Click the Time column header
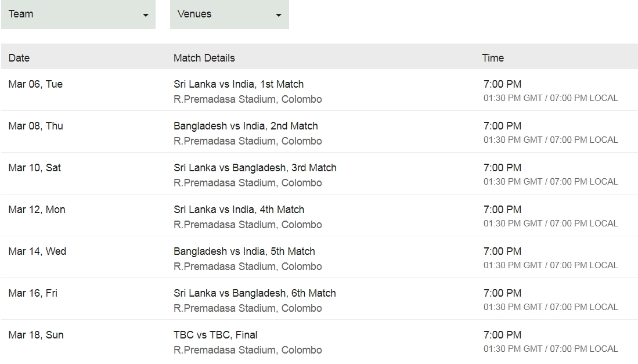Screen dimensions: 638x364 (493, 58)
